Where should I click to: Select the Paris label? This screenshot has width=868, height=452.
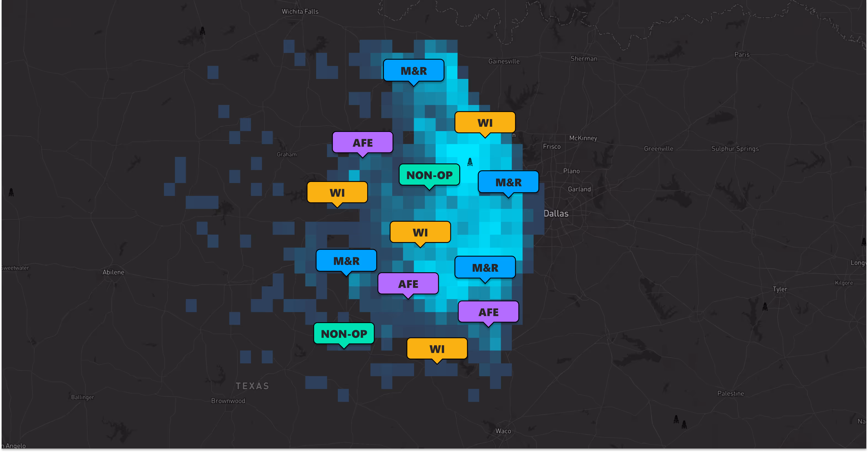(742, 55)
